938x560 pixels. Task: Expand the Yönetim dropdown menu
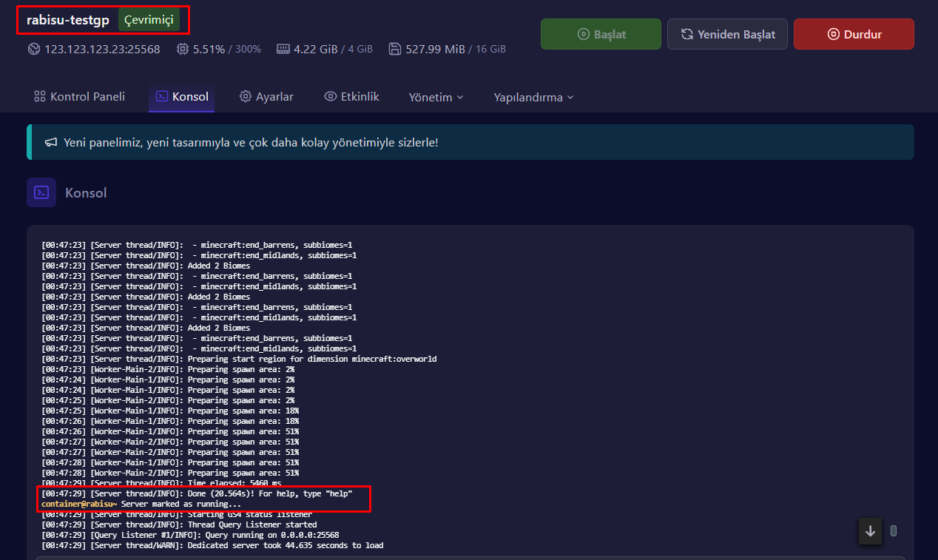pos(436,97)
